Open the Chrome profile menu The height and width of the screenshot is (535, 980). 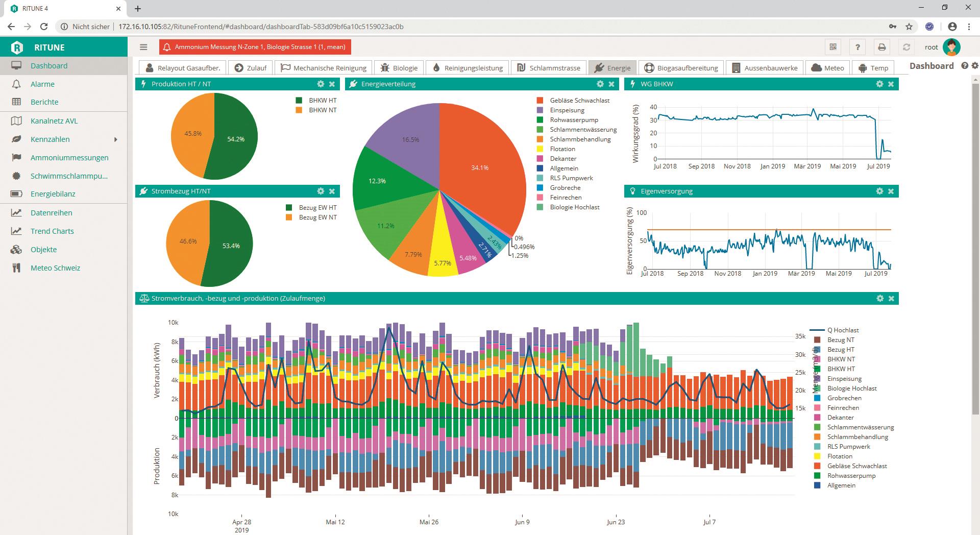coord(953,26)
